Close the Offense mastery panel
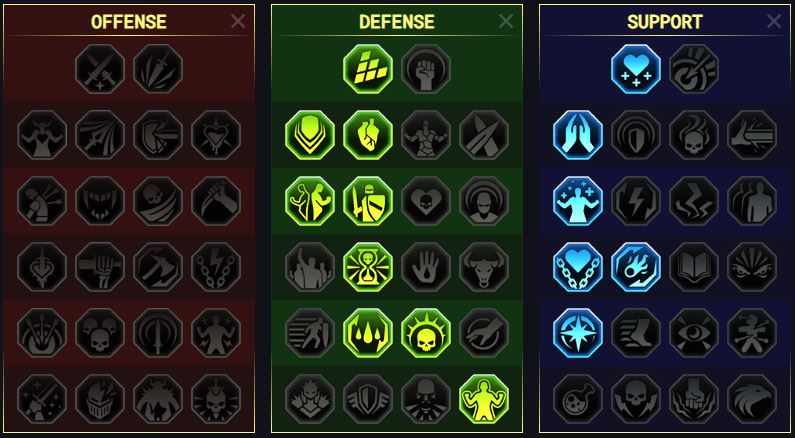Viewport: 795px width, 438px height. click(238, 21)
